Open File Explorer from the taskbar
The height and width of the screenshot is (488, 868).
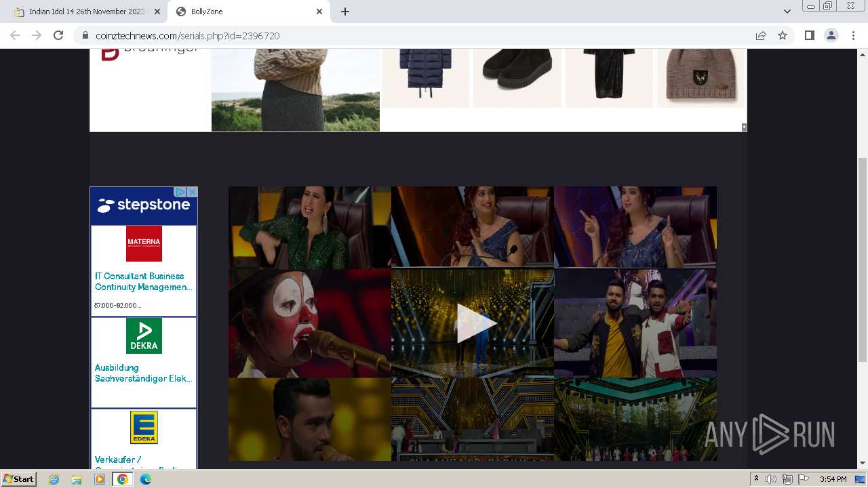click(x=77, y=479)
